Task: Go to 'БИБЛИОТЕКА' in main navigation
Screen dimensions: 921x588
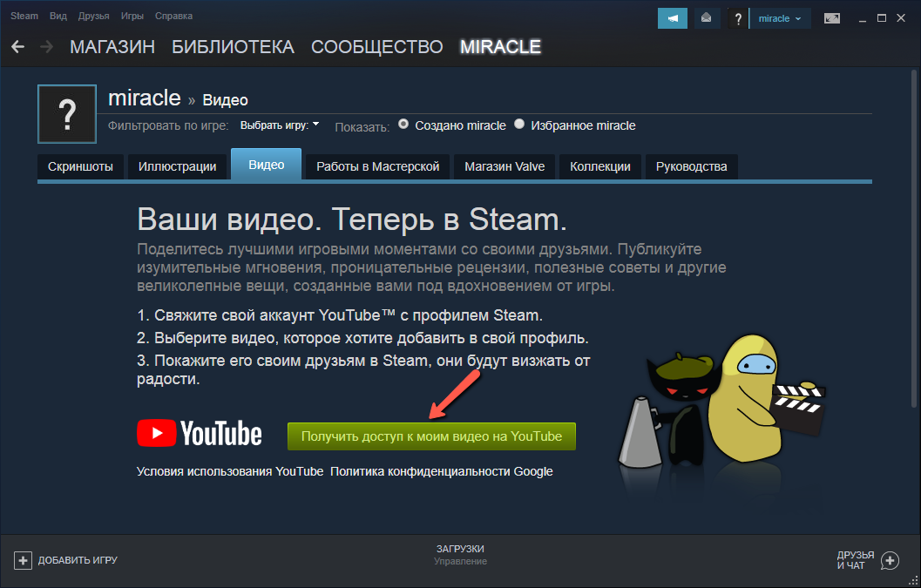Action: tap(233, 47)
